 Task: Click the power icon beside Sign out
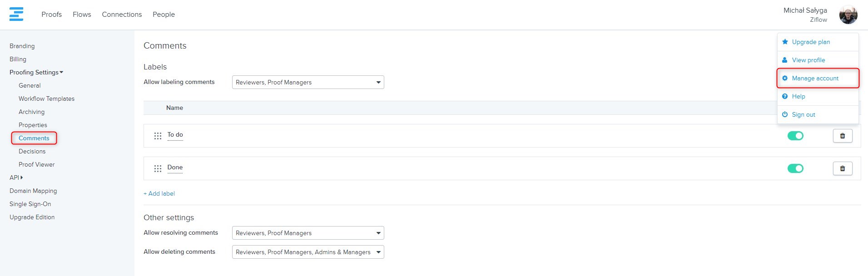pos(785,114)
